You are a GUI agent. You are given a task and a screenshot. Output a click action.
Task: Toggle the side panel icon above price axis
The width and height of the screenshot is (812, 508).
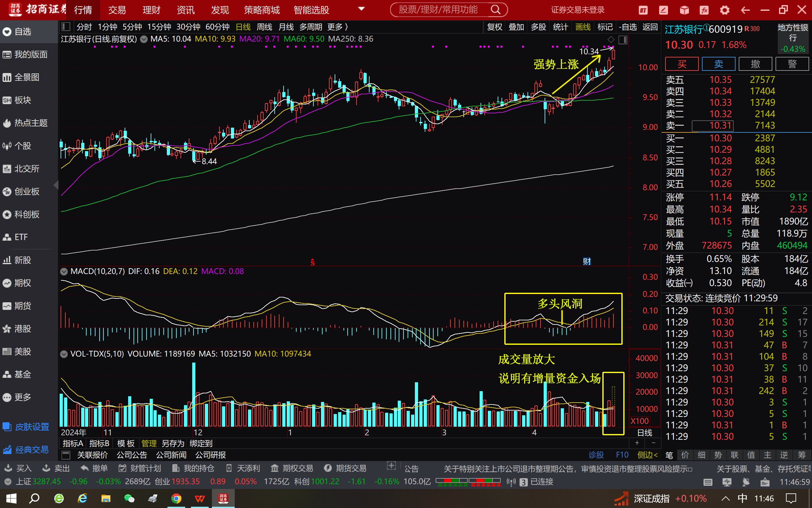click(x=623, y=40)
